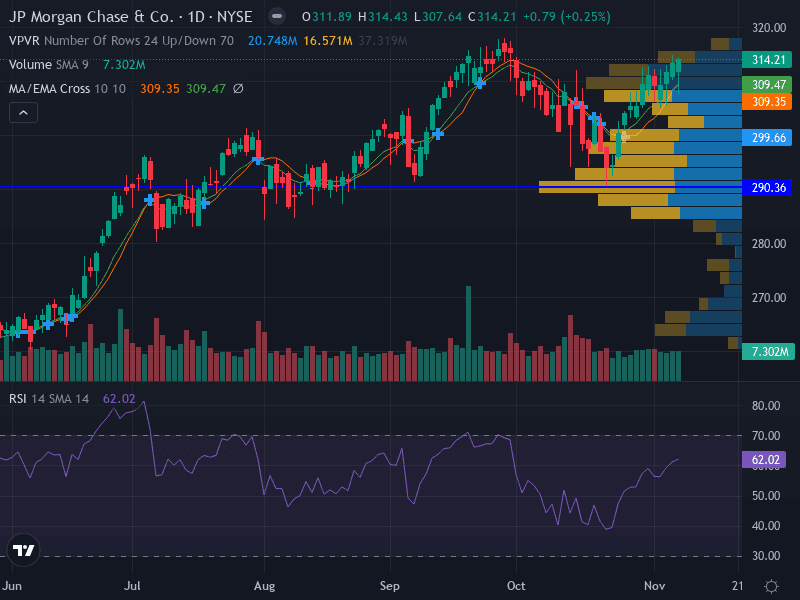Click the market status pill icon beside NYSE

277,17
